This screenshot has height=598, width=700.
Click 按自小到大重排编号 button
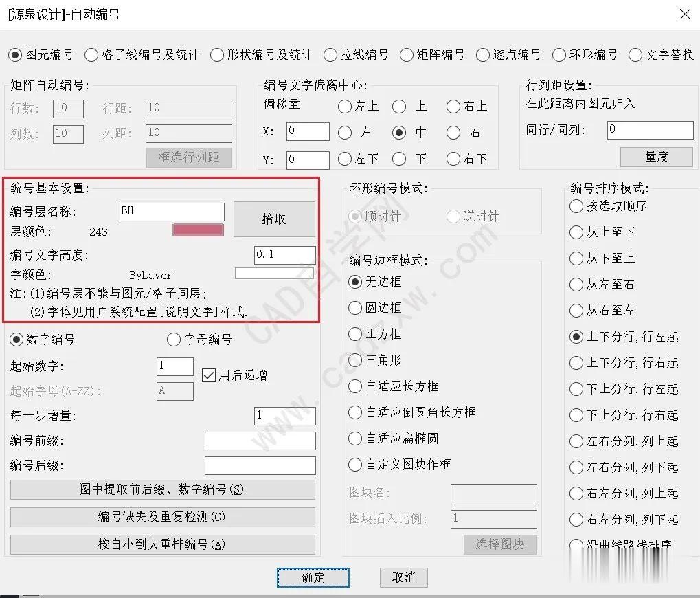(162, 544)
